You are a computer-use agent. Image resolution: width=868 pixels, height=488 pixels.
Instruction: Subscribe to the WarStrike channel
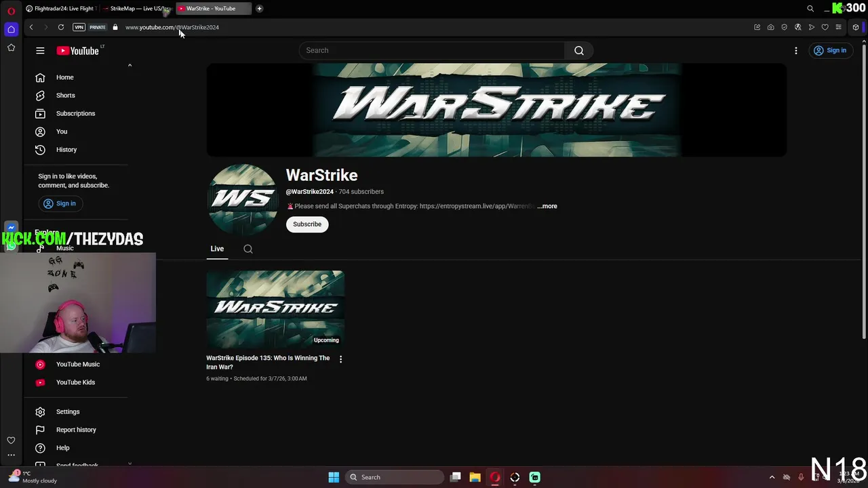(x=307, y=224)
